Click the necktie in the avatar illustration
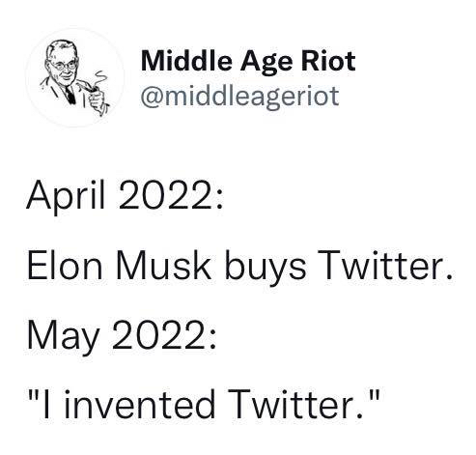 pyautogui.click(x=70, y=95)
